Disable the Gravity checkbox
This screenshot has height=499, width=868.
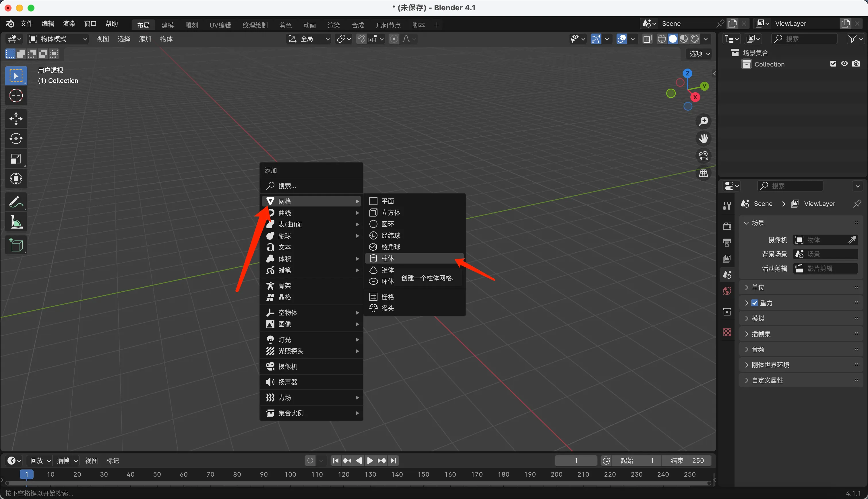tap(755, 303)
